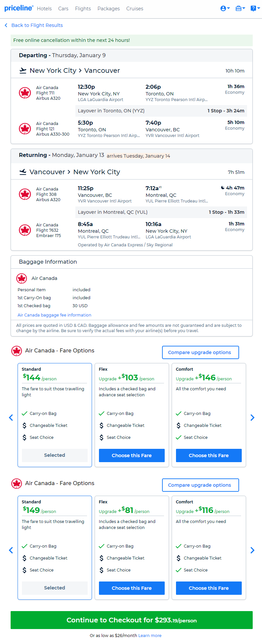The width and height of the screenshot is (262, 644).
Task: Open Air Canada baggage fee information
Action: 54,315
